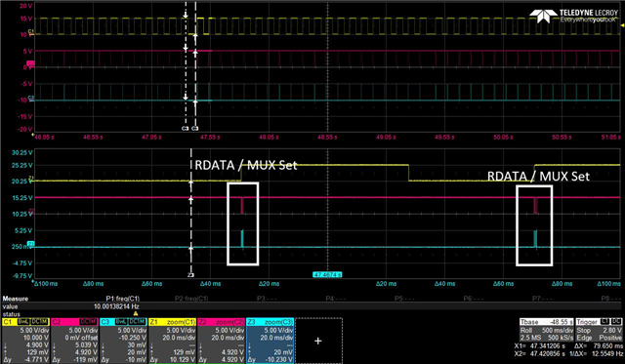Click the plus box to add a new trace

pyautogui.click(x=318, y=341)
